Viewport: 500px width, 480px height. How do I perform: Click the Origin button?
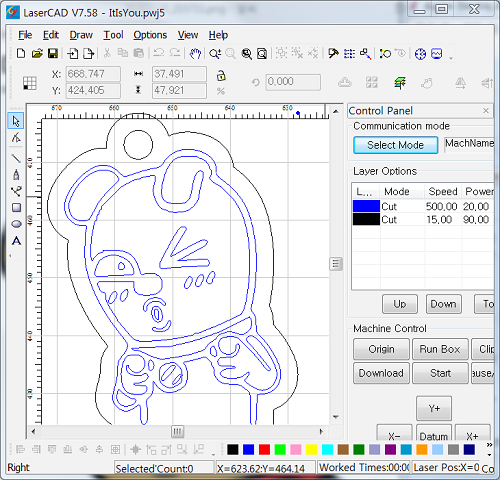(x=381, y=349)
